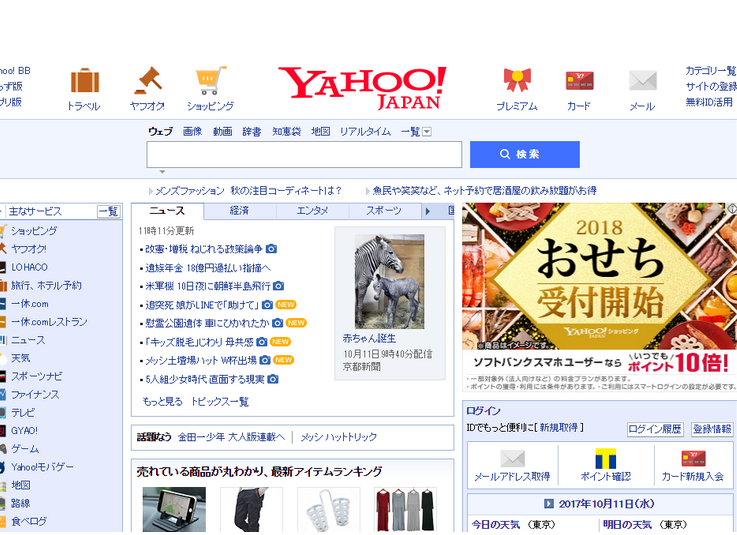Focus the main search input field
Screen dimensions: 737x535
(304, 154)
